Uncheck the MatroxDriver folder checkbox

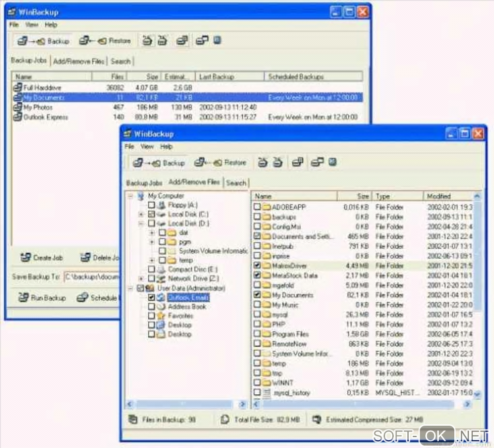(x=257, y=265)
